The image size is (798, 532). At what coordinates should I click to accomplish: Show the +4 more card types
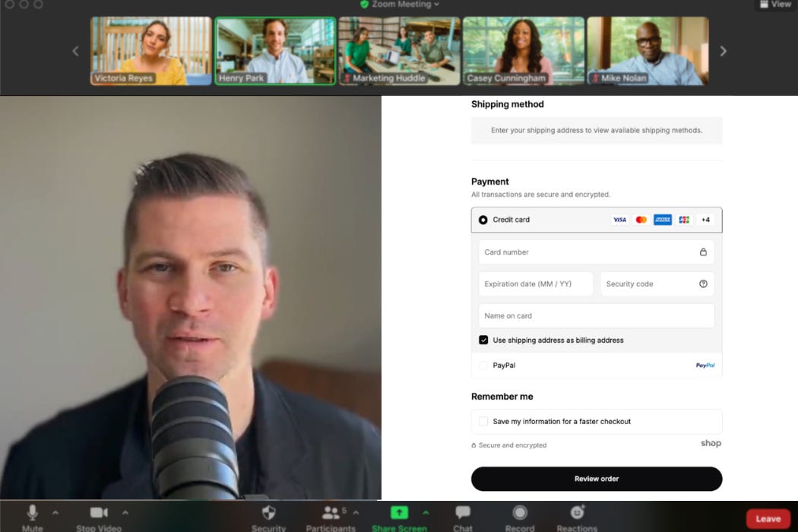point(705,220)
